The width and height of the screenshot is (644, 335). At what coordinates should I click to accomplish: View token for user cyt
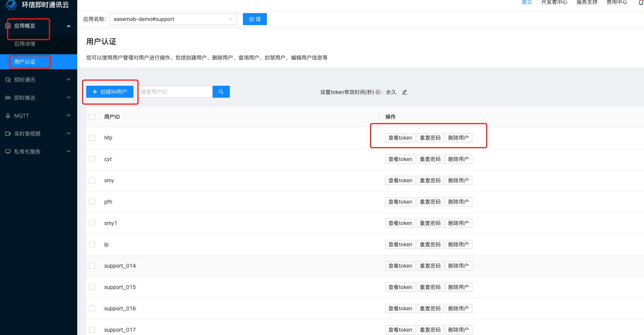pyautogui.click(x=400, y=159)
